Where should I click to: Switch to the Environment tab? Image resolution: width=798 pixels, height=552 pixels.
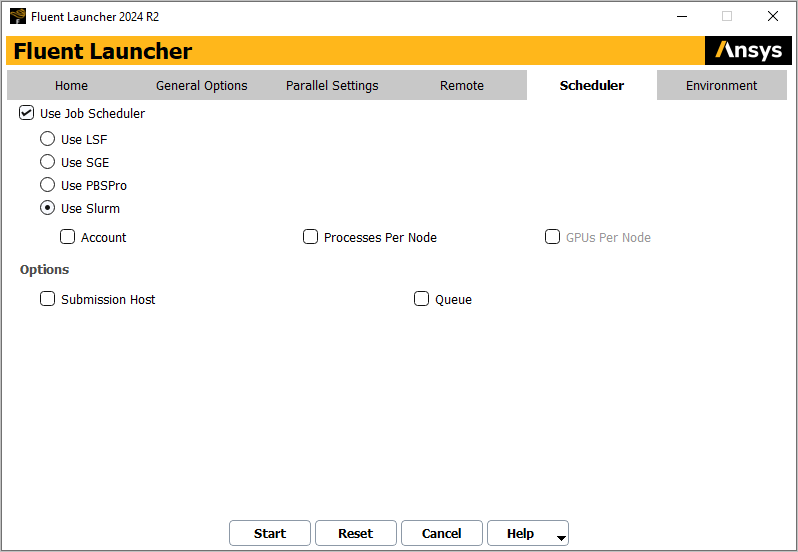pyautogui.click(x=722, y=85)
